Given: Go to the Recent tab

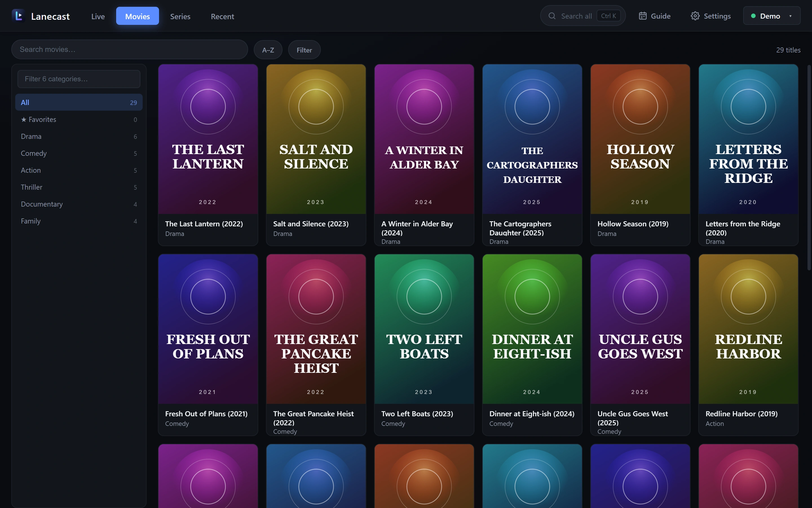Looking at the screenshot, I should [x=222, y=16].
